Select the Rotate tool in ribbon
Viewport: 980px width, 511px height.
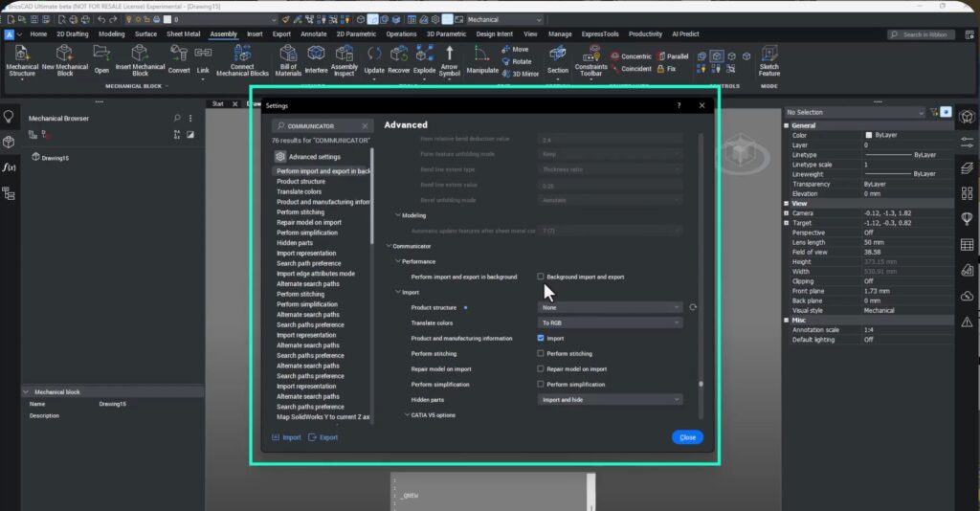click(517, 62)
